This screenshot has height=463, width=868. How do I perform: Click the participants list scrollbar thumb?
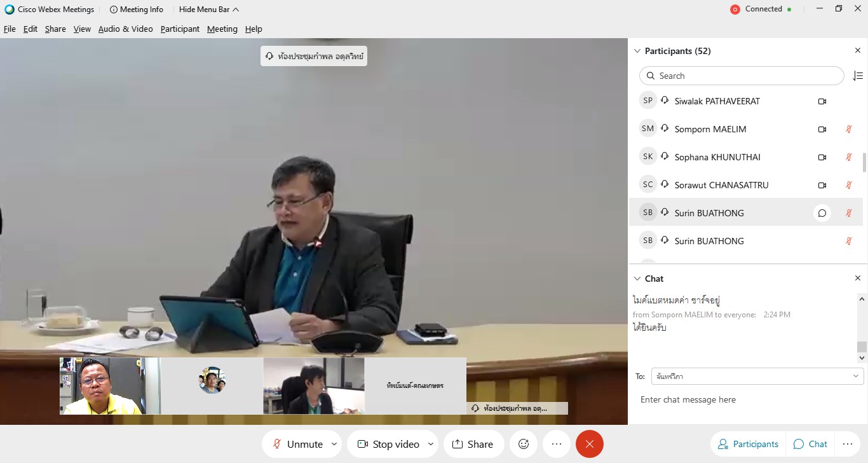click(864, 162)
